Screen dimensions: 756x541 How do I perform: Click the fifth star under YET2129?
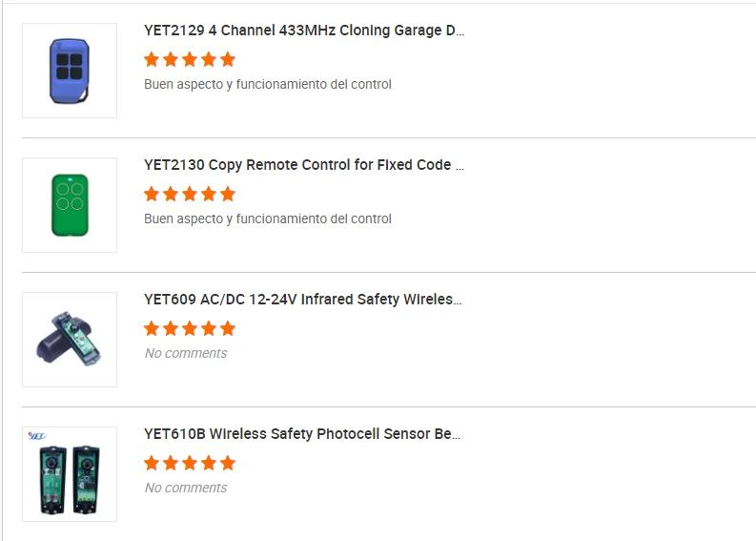pyautogui.click(x=228, y=59)
